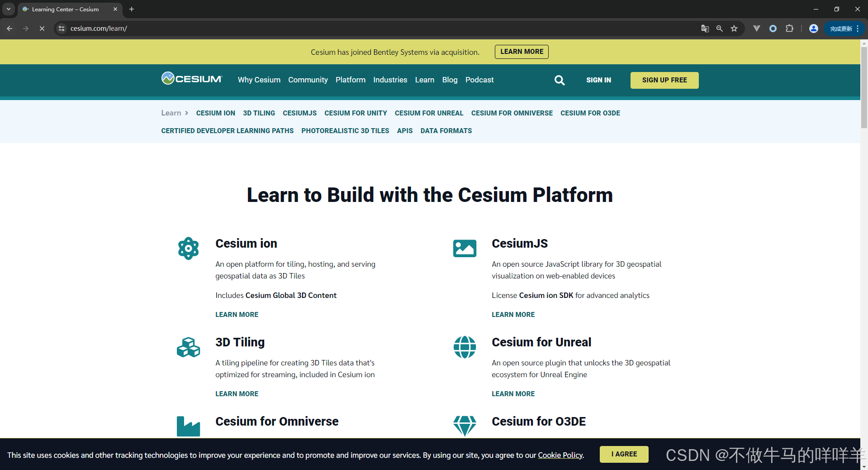Open the Platform menu
The height and width of the screenshot is (470, 868).
[x=351, y=80]
